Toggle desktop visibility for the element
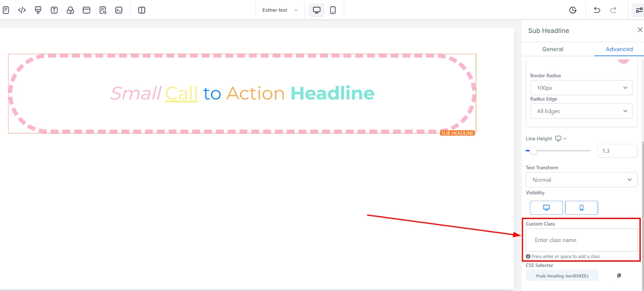This screenshot has height=291, width=644. [546, 208]
